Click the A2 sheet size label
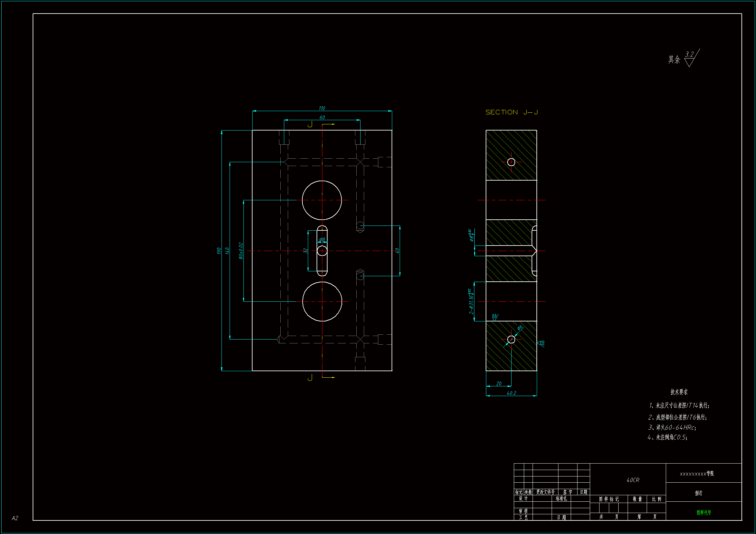The image size is (756, 534). point(15,518)
